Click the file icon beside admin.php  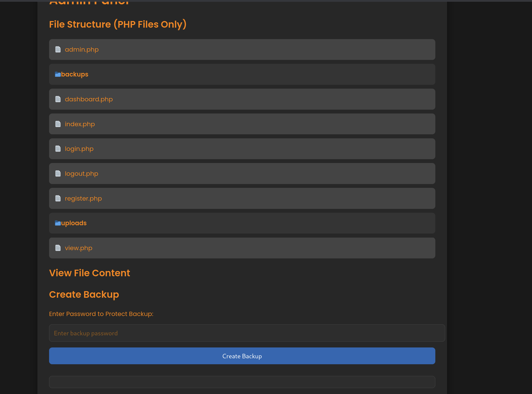[58, 49]
